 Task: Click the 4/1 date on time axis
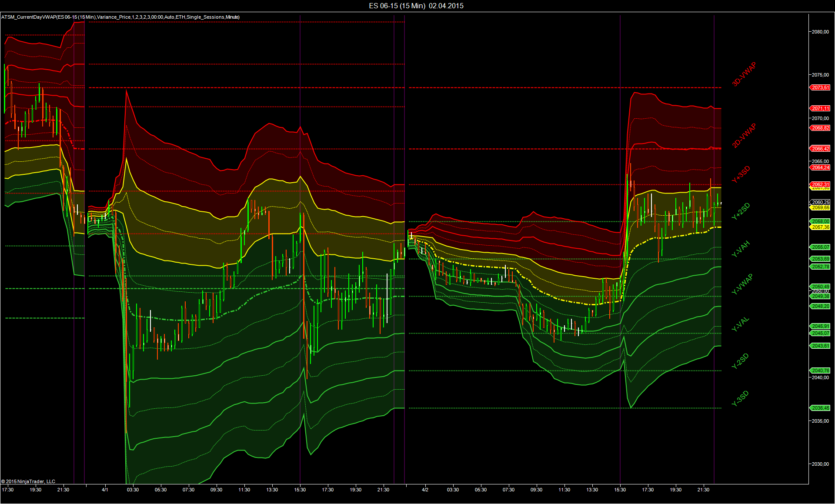pos(105,490)
